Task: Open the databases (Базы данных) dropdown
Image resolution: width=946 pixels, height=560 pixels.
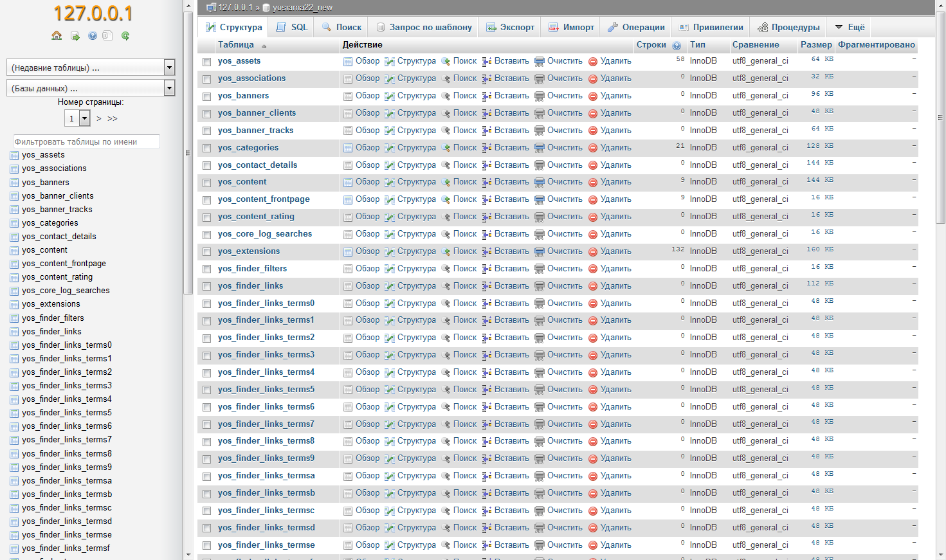Action: tap(91, 88)
